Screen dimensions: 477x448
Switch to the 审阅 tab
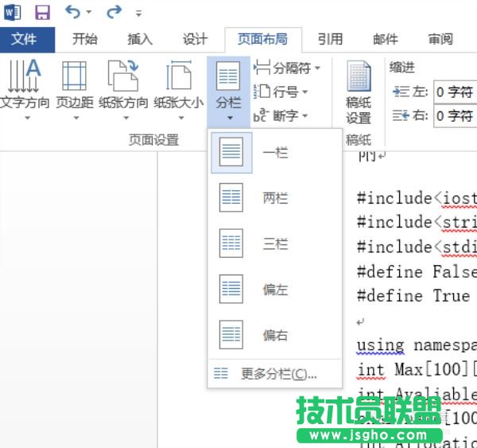pos(440,39)
